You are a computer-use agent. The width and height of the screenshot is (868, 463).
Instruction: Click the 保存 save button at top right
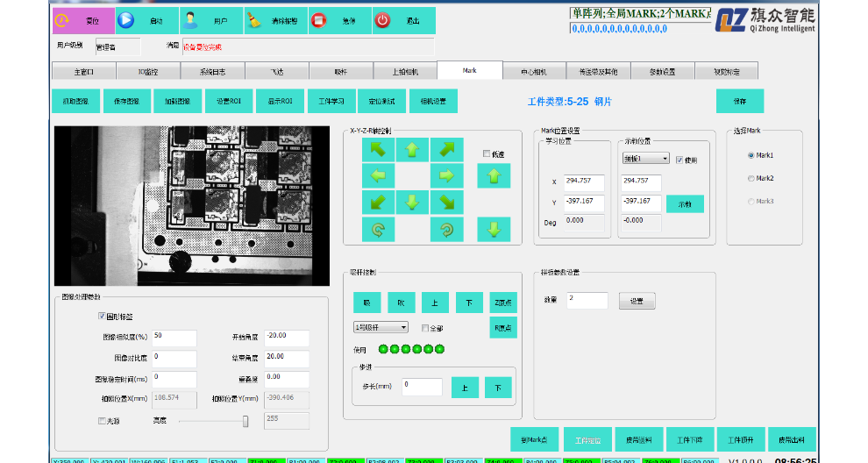[740, 102]
